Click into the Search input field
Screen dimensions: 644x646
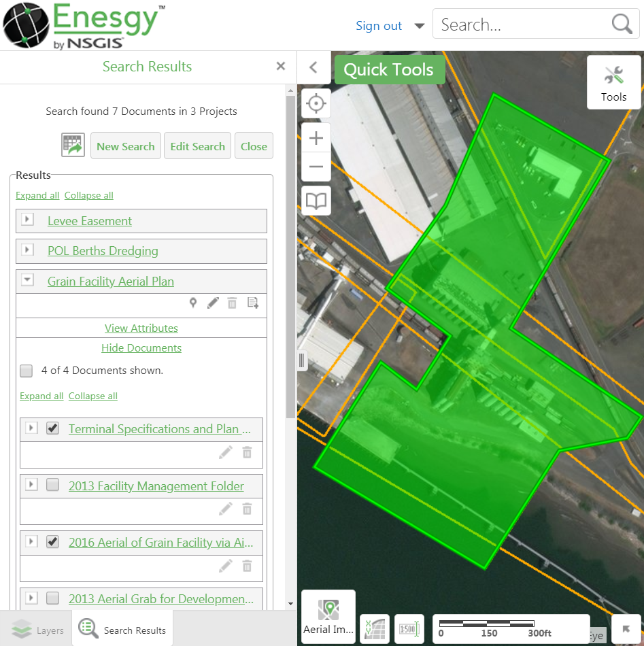tap(523, 24)
